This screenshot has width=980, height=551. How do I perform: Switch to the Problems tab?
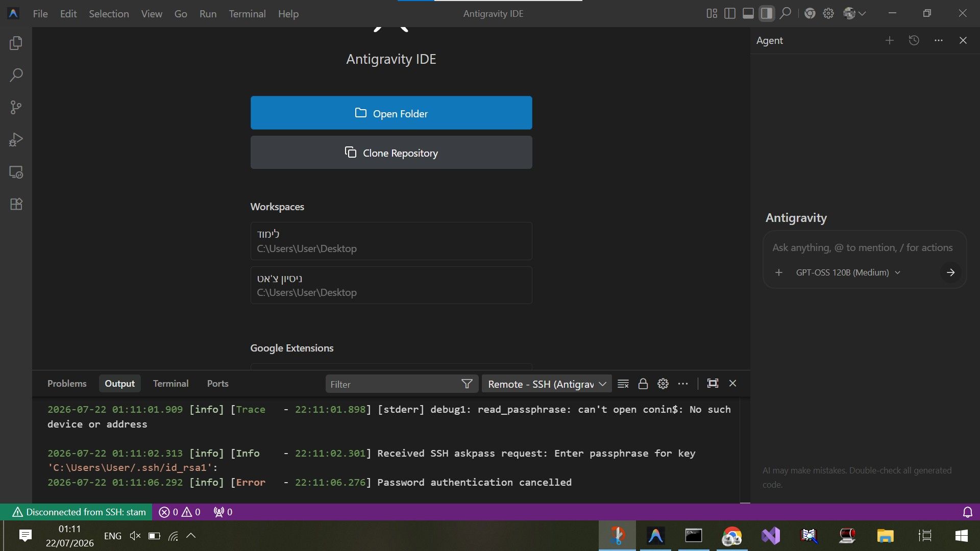(x=67, y=384)
